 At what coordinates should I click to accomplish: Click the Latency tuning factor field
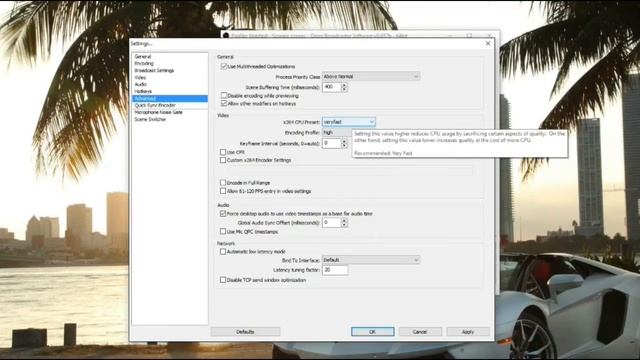pos(335,270)
